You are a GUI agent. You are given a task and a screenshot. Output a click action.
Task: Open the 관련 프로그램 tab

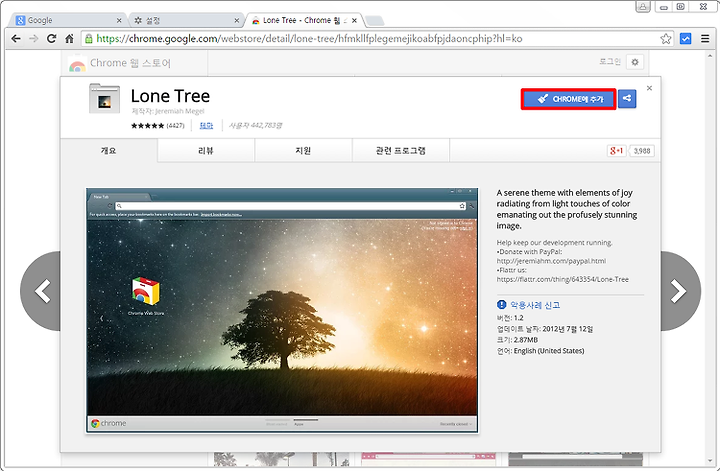[401, 151]
